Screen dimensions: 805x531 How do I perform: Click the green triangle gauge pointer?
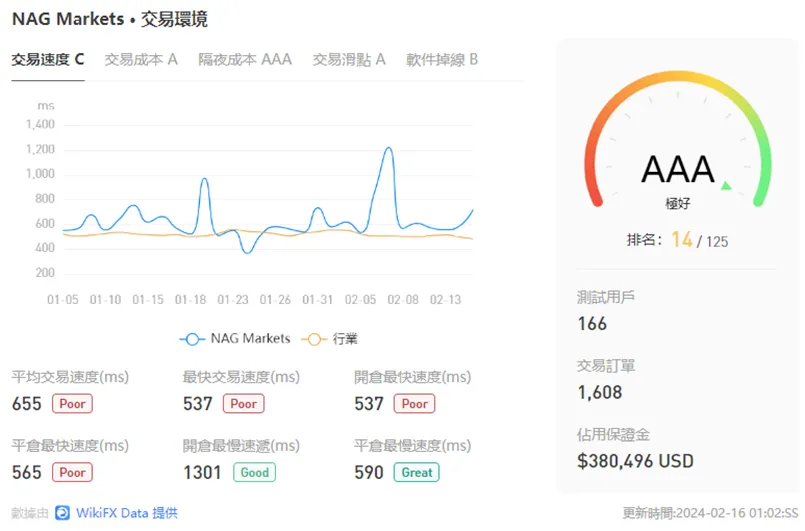tap(726, 185)
